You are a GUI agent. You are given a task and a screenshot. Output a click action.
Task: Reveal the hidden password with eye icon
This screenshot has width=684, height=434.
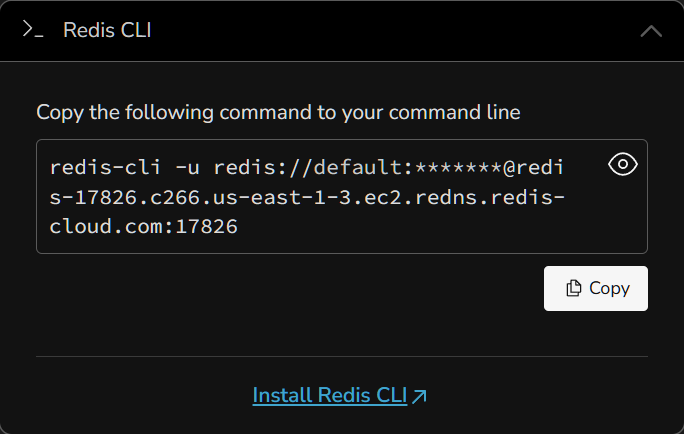pos(622,164)
